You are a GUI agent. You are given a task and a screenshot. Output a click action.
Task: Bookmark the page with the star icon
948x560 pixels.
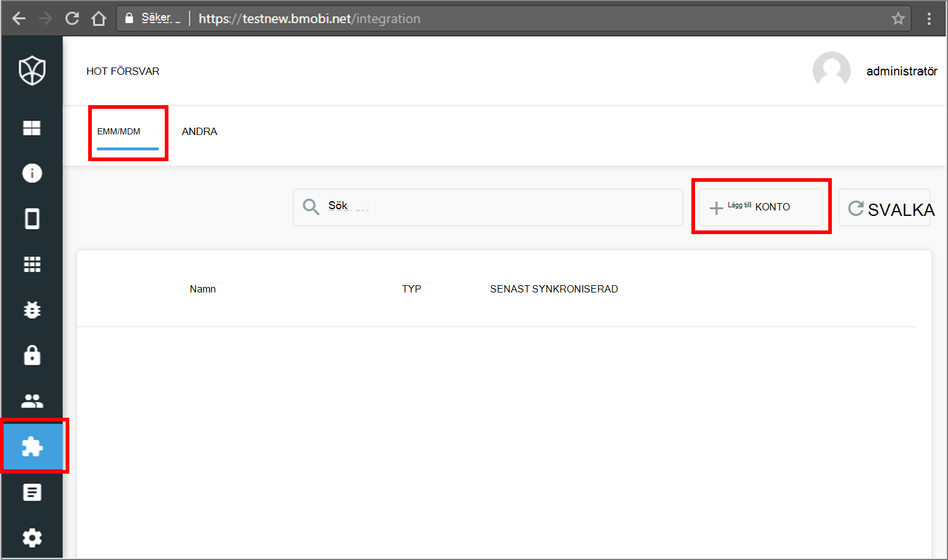click(898, 19)
